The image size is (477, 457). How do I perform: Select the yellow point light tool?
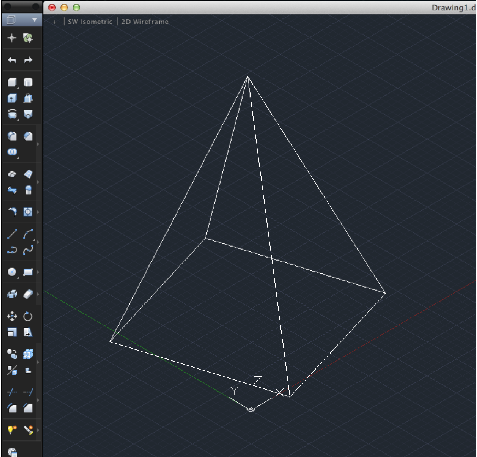[x=12, y=430]
